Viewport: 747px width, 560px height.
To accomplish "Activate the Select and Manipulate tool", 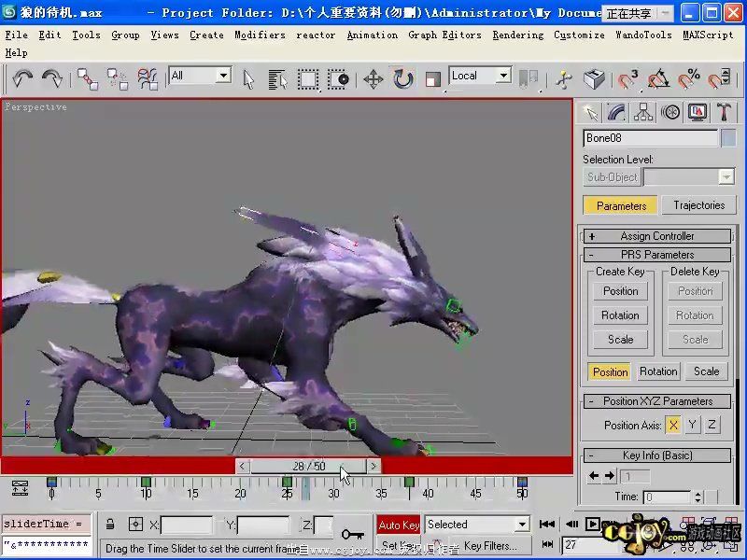I will click(564, 79).
